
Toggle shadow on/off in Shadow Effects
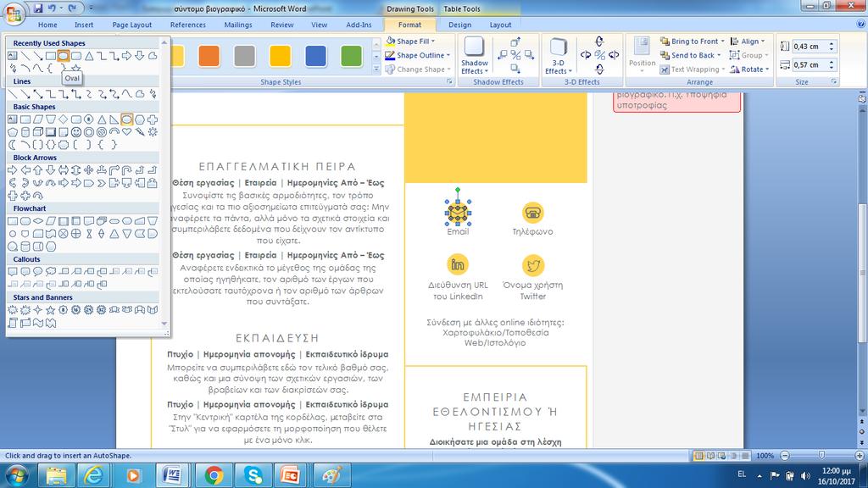[x=515, y=55]
